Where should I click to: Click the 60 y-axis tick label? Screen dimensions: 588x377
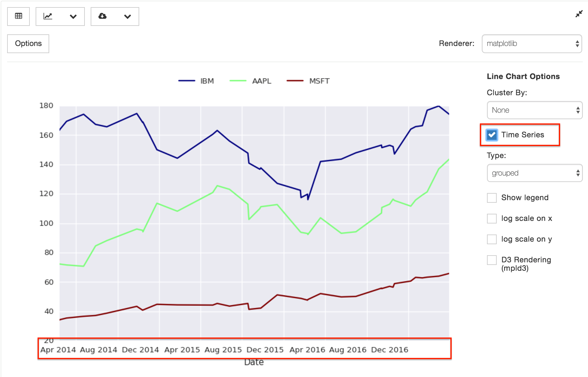pos(49,282)
